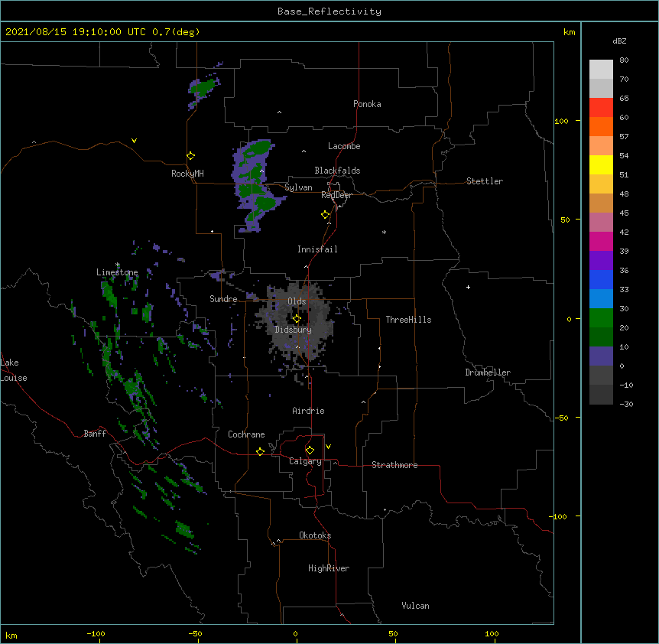Click the ThreeHills town label

pos(408,320)
